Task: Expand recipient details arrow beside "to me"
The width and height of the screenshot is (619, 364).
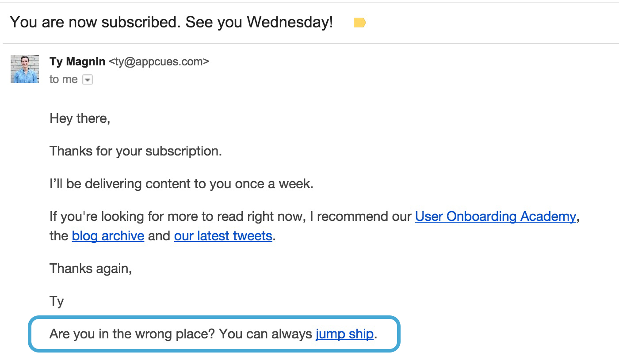Action: click(x=88, y=80)
